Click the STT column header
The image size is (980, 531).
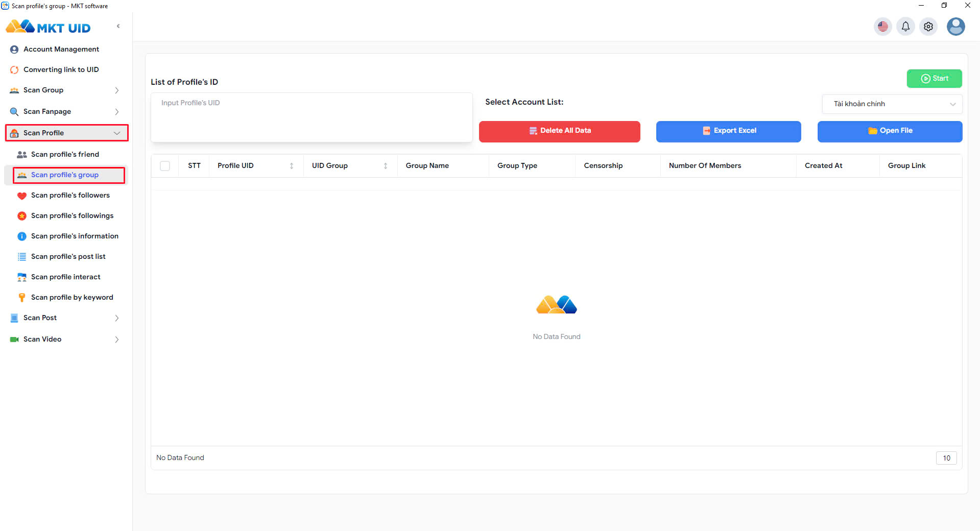194,166
